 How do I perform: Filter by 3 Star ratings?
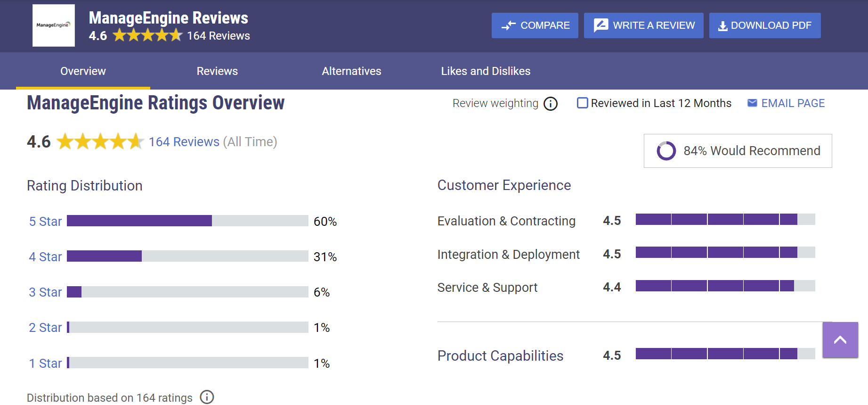tap(45, 292)
